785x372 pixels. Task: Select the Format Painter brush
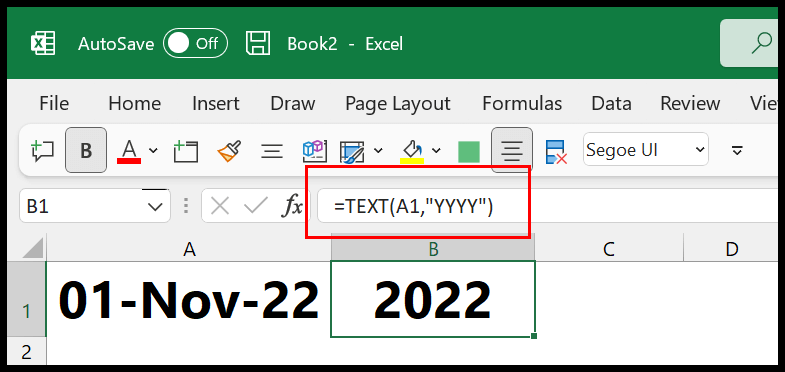229,150
